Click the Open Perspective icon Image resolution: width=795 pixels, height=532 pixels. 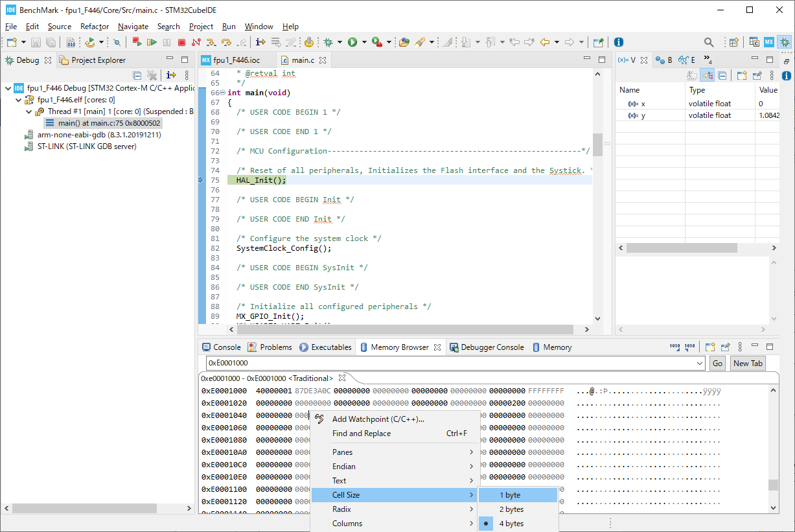tap(733, 42)
